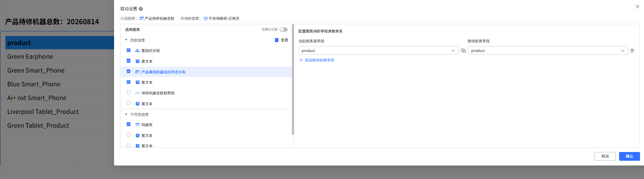
Task: Click the cube dataset icon before 不良待维修-近两月
Action: pyautogui.click(x=206, y=19)
